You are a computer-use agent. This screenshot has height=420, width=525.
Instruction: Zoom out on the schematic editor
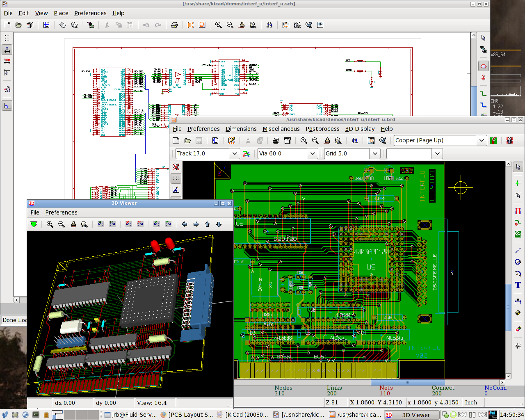coord(230,25)
